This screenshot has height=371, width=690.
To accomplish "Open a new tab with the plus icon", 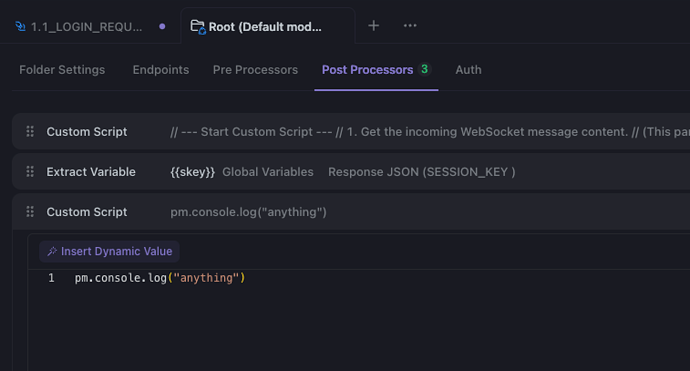I will [x=373, y=26].
